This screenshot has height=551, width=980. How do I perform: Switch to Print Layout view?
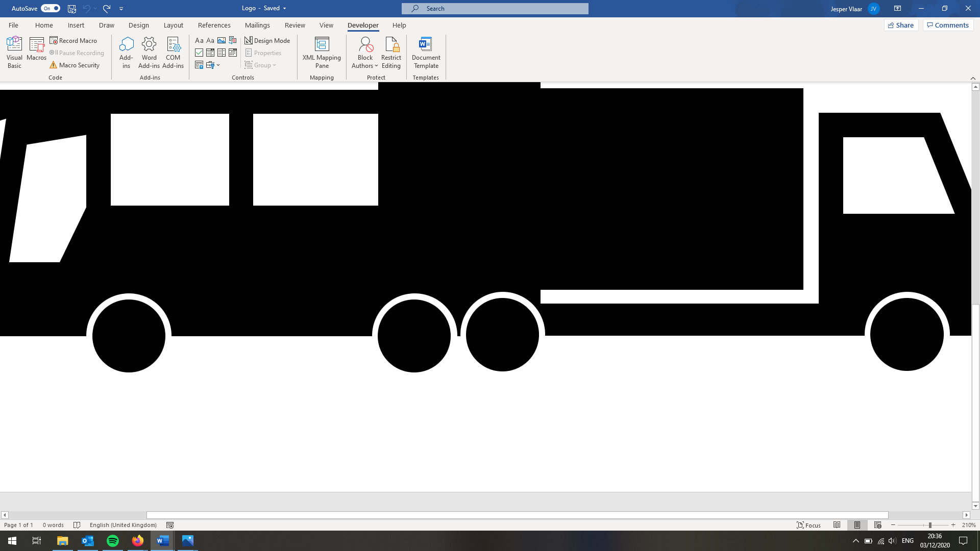coord(857,525)
